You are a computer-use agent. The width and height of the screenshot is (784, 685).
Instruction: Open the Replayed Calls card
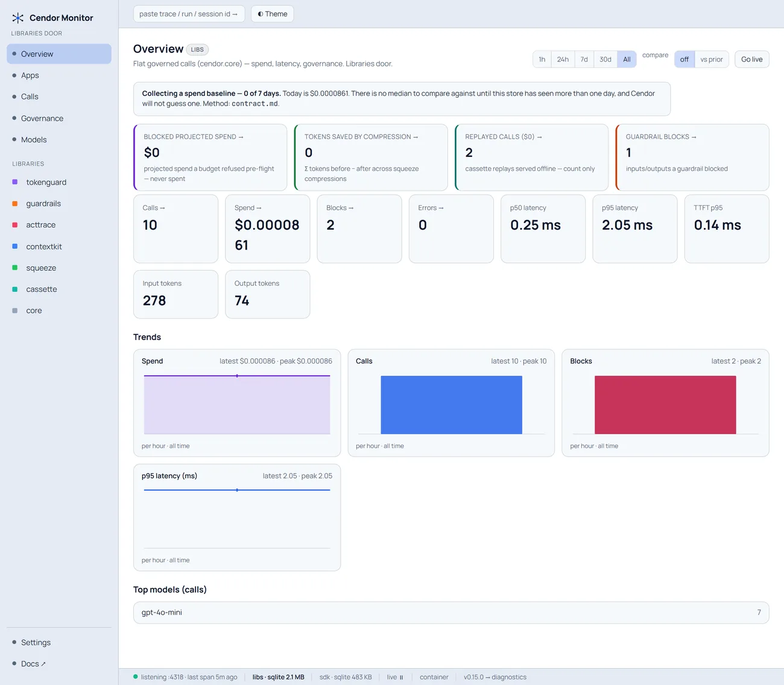[531, 157]
